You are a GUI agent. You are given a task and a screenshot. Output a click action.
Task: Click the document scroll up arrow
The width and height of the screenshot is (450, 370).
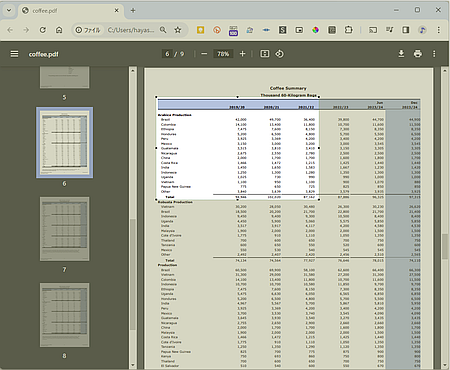click(445, 71)
